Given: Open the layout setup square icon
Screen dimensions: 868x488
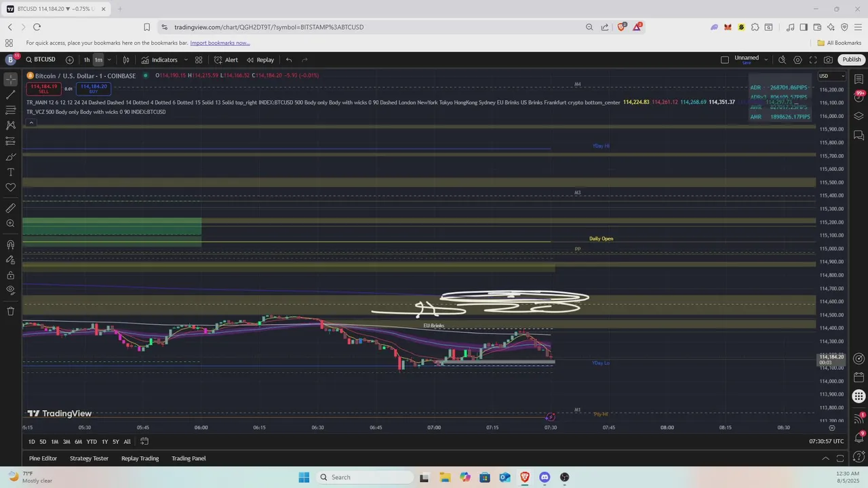Looking at the screenshot, I should coord(725,60).
